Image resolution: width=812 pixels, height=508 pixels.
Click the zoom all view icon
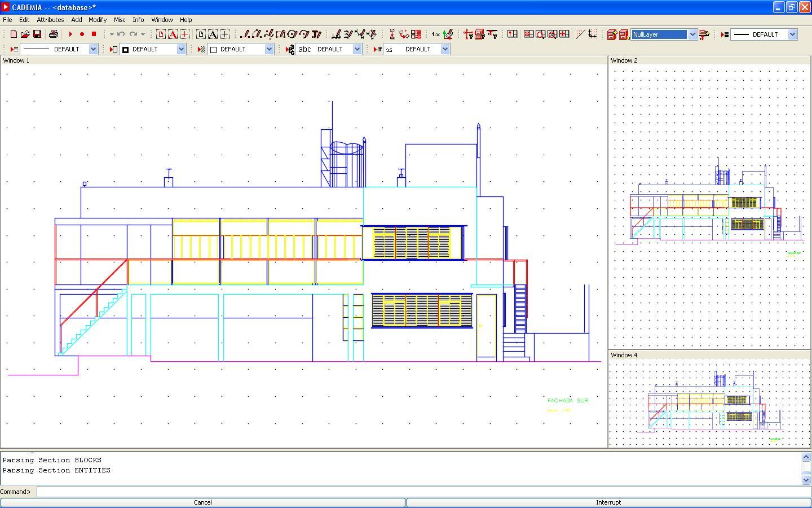click(528, 34)
